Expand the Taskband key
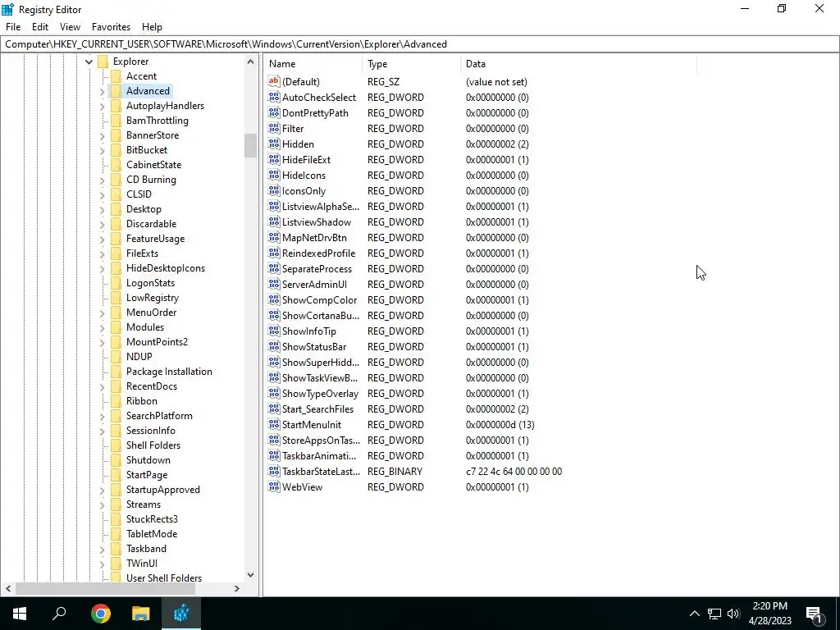Image resolution: width=840 pixels, height=630 pixels. coord(102,549)
